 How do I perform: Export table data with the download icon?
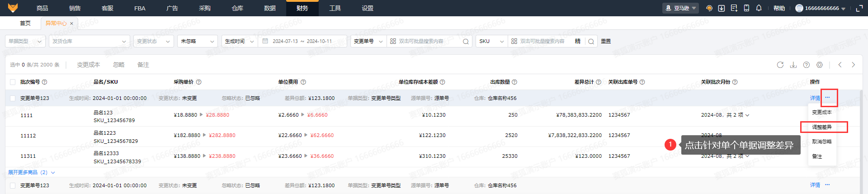pos(793,65)
